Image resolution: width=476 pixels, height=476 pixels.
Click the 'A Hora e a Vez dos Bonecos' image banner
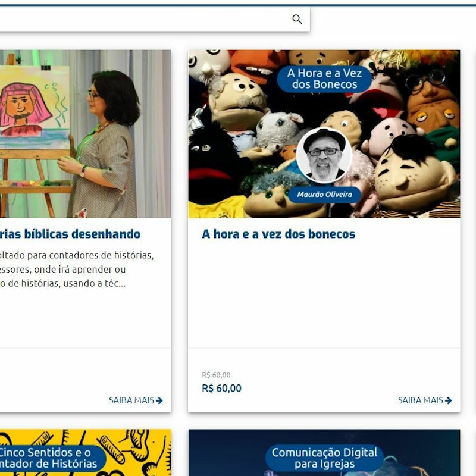324,79
